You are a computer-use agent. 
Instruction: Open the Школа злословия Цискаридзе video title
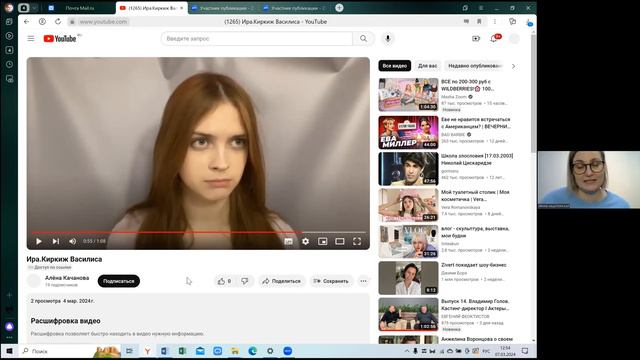(x=477, y=159)
